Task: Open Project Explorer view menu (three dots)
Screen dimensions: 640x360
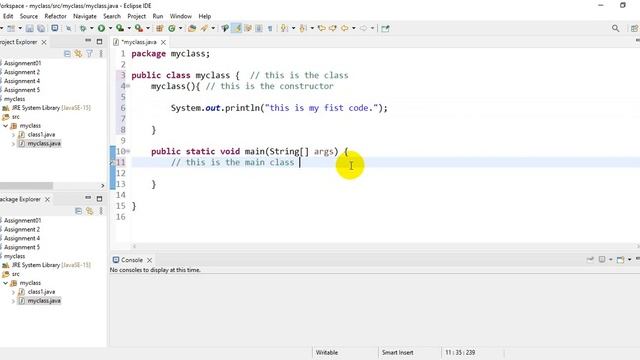Action: coord(101,53)
